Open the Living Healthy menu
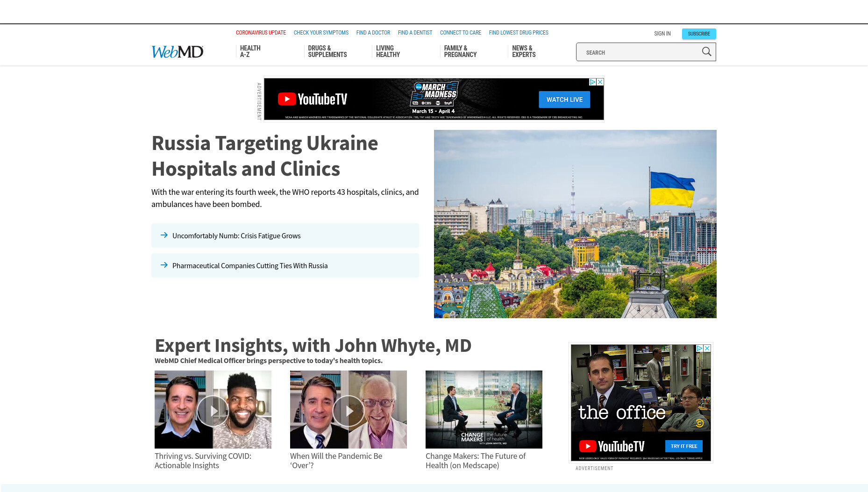Image resolution: width=868 pixels, height=492 pixels. click(x=388, y=51)
